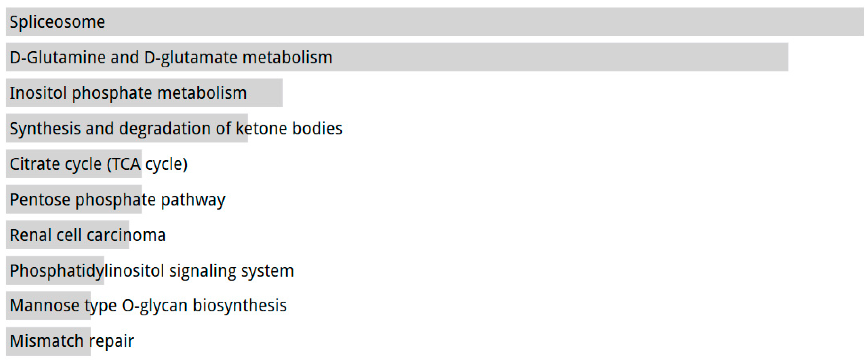Click the word carcinoma in Renal cell row
Screen dimensions: 868x360
126,235
